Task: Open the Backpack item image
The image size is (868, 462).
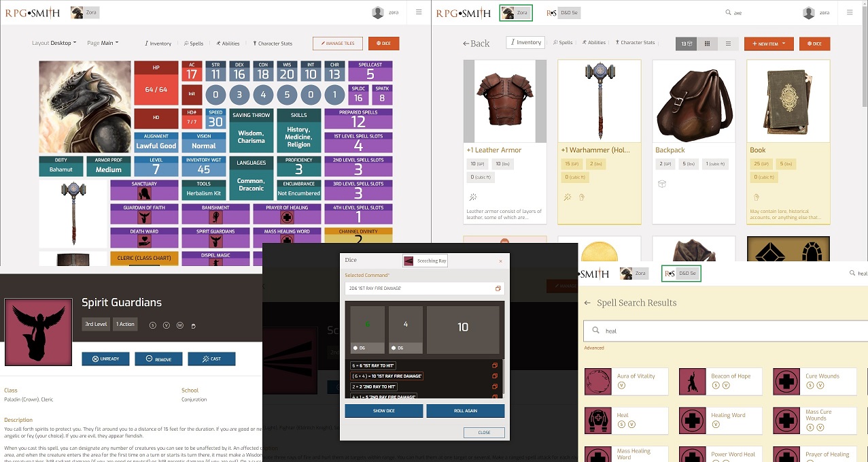Action: (694, 101)
